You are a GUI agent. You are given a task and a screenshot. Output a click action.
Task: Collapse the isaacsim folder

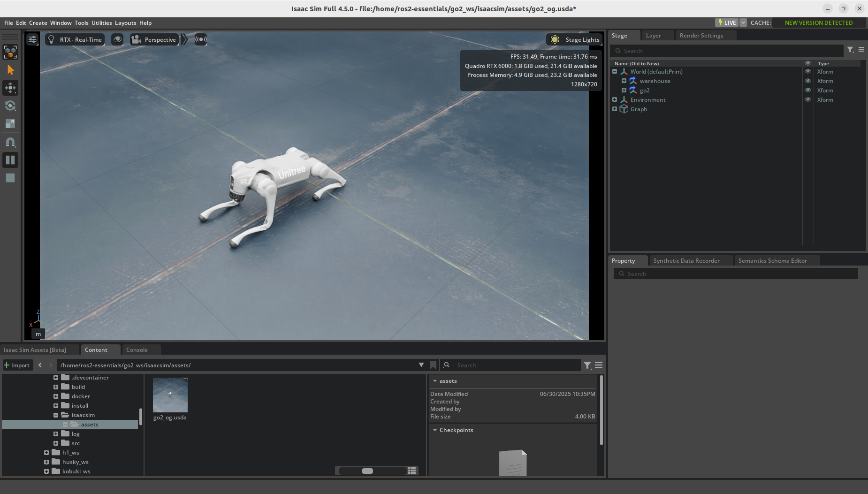tap(56, 415)
